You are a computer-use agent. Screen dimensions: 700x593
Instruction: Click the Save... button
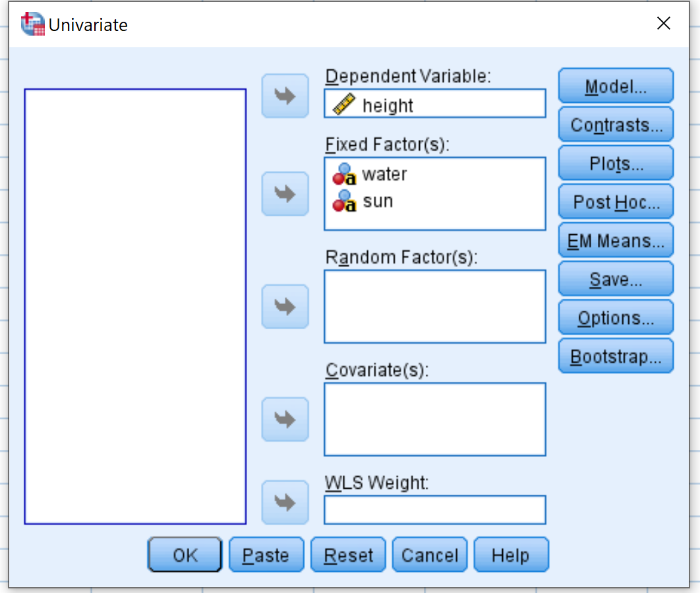616,279
